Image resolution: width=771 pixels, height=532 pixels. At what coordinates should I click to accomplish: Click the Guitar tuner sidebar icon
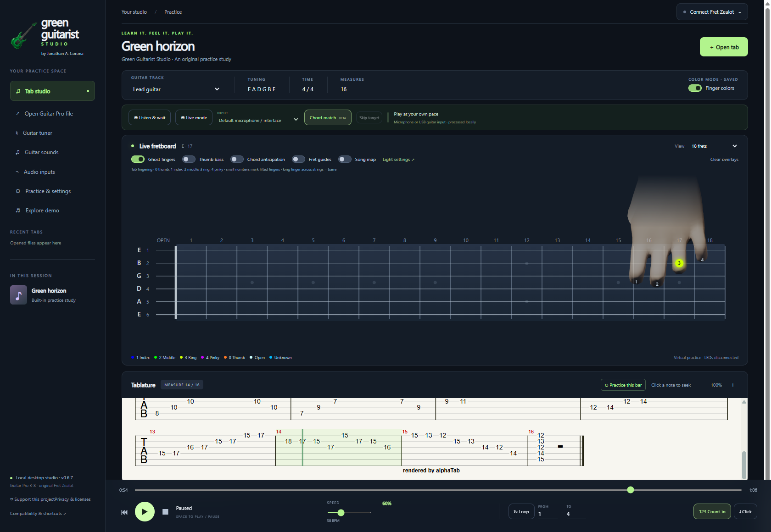(x=17, y=133)
